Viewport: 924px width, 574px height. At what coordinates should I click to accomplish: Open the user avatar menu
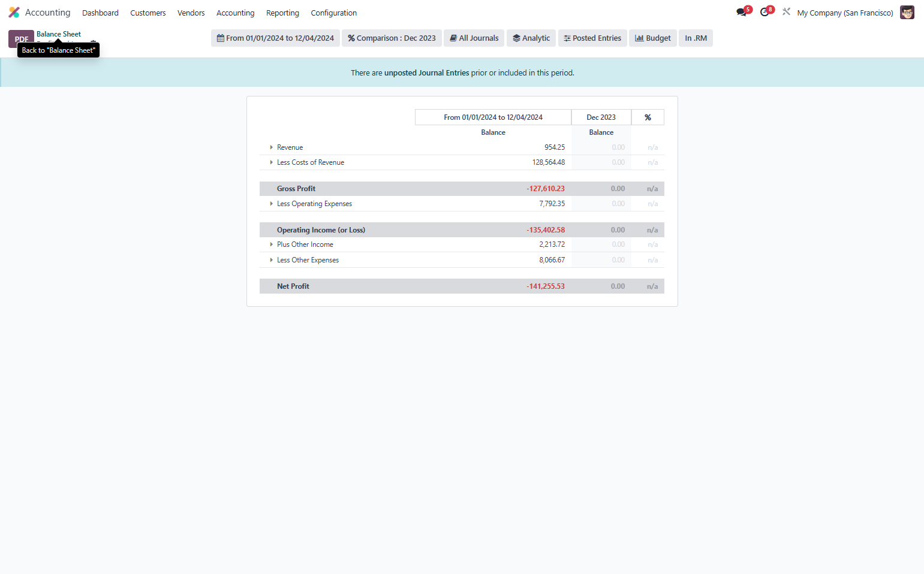907,13
